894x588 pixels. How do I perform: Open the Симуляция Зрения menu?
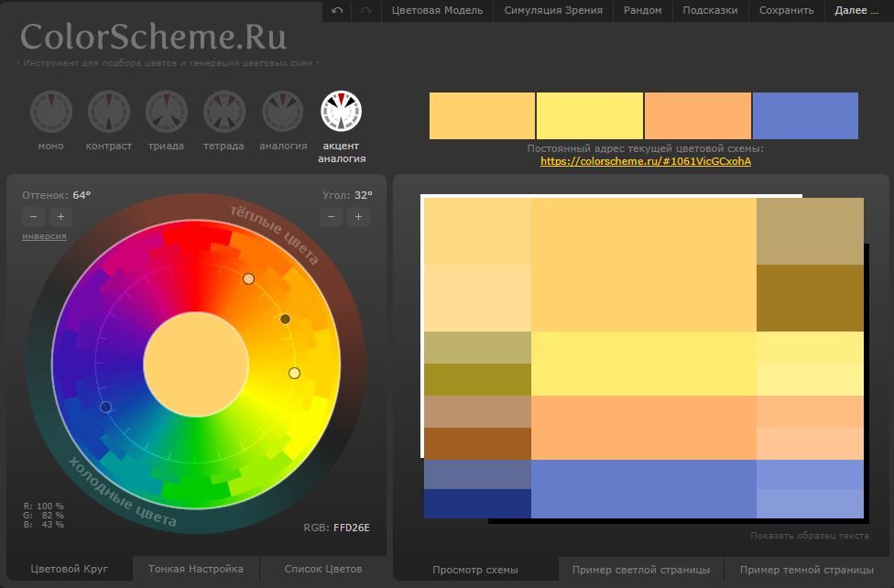(553, 10)
